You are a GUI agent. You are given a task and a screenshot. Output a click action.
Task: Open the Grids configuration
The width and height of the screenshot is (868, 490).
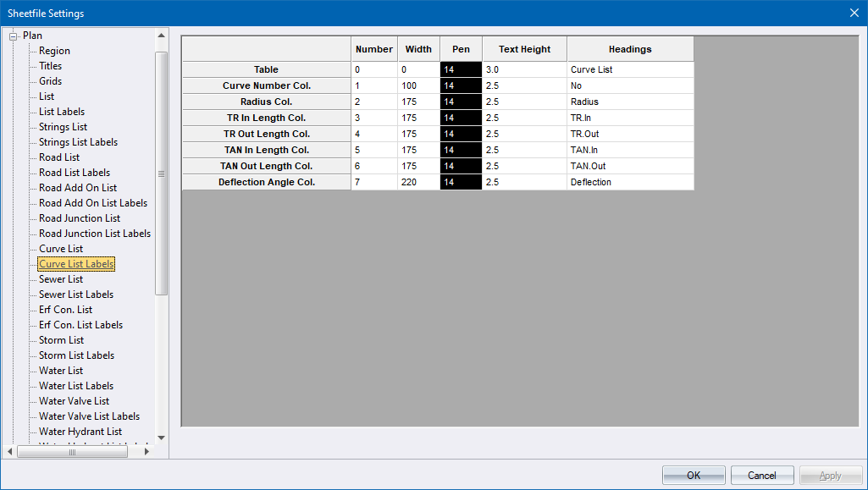[x=51, y=80]
